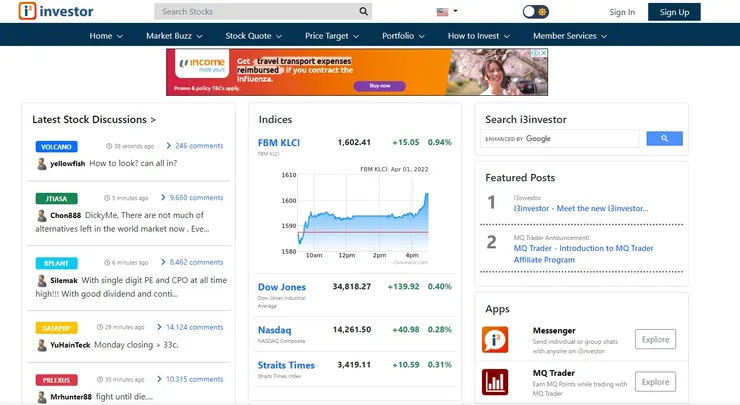Click Silemak user avatar icon
This screenshot has width=740, height=405.
[x=42, y=281]
